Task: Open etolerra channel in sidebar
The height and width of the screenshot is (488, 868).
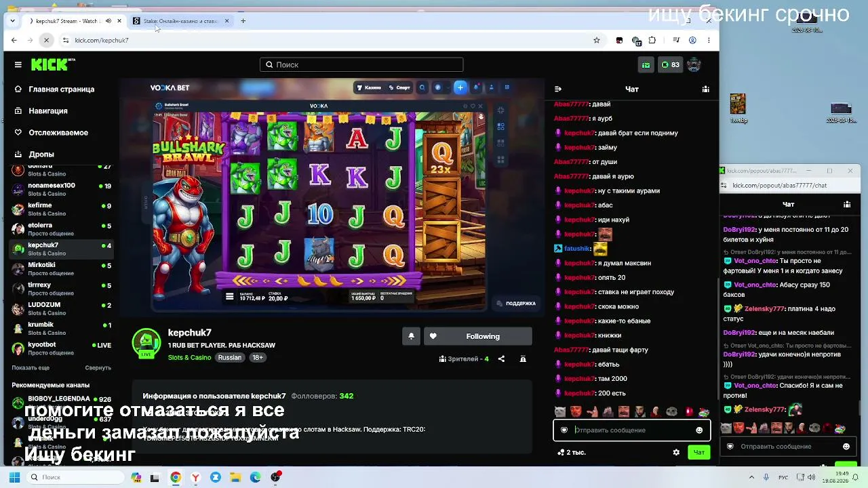Action: pyautogui.click(x=61, y=229)
